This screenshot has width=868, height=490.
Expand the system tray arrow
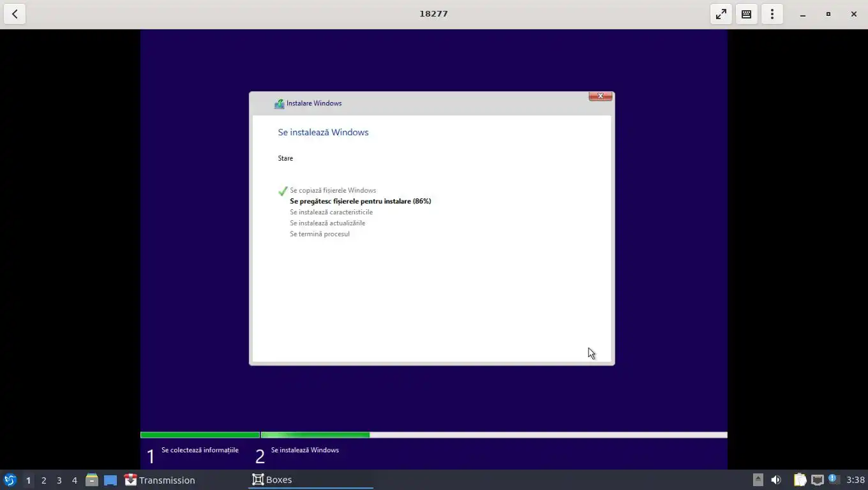(x=758, y=480)
